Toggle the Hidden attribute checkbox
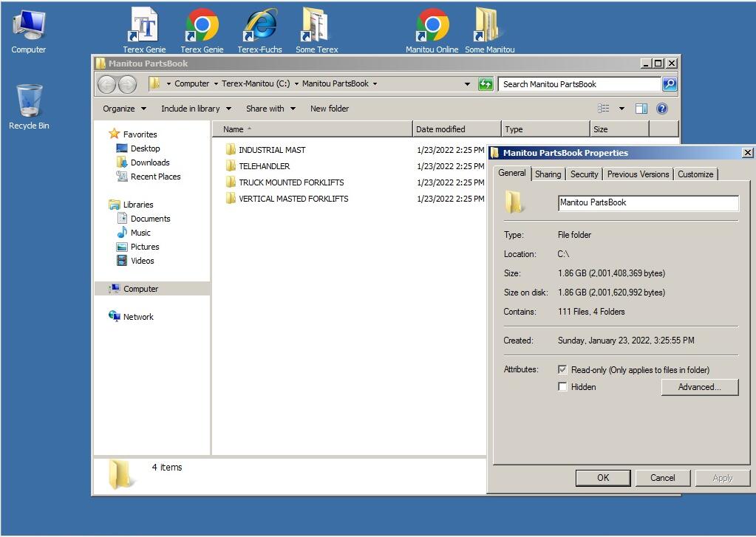Image resolution: width=756 pixels, height=537 pixels. (x=562, y=386)
